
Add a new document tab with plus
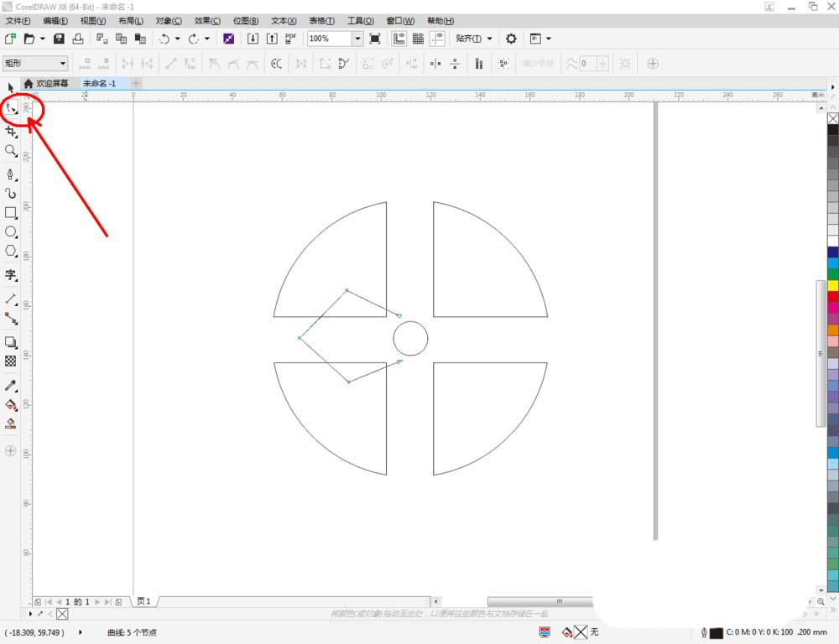(136, 84)
